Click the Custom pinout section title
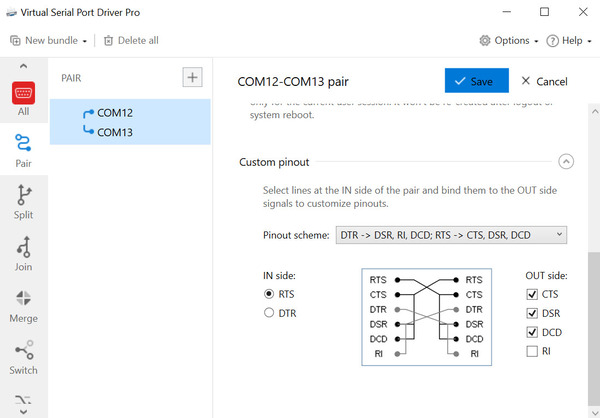600x418 pixels. 274,162
